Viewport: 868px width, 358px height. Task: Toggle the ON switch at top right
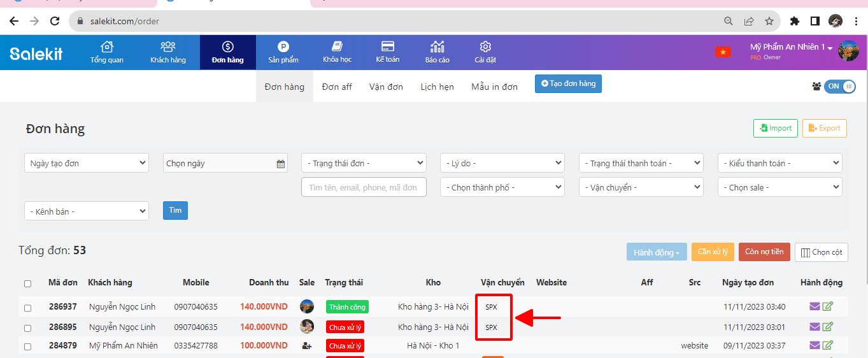839,87
